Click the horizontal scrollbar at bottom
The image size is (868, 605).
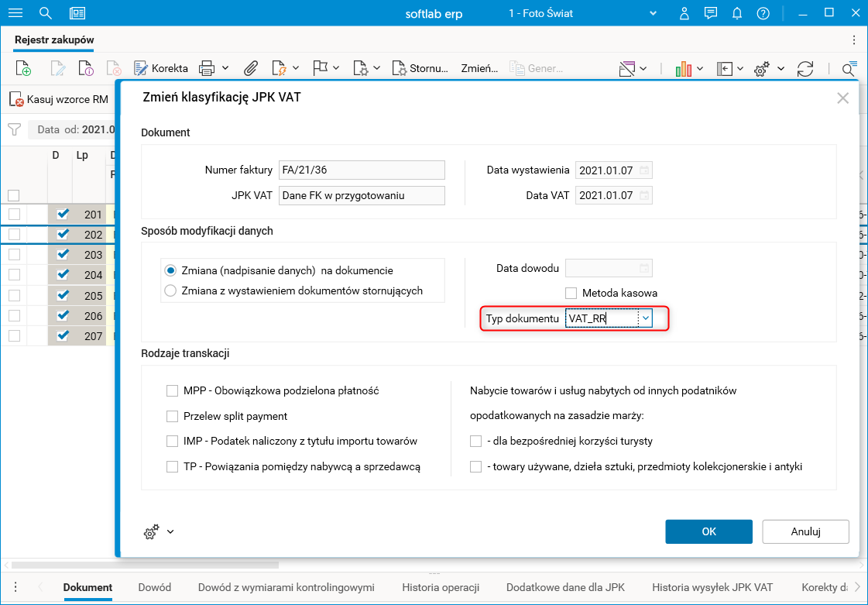[x=145, y=565]
